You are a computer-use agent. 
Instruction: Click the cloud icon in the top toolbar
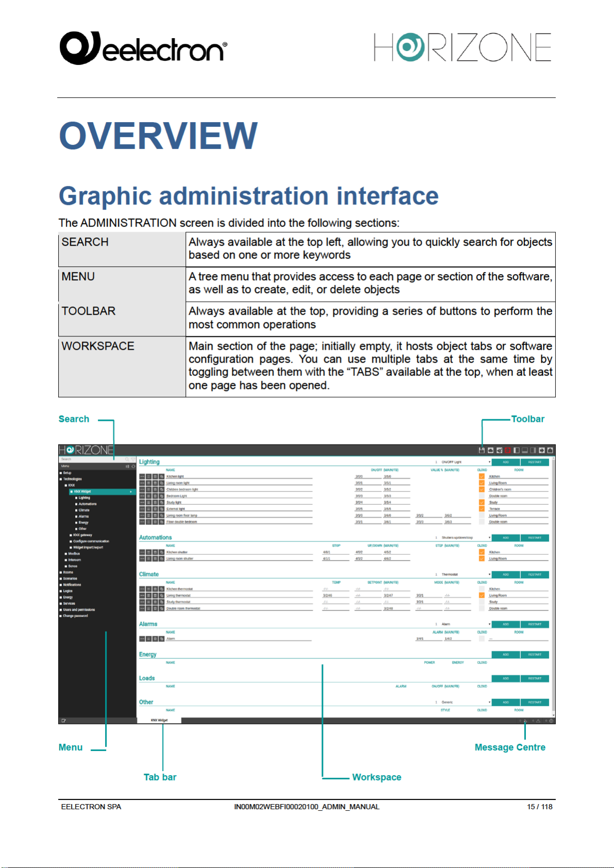[x=490, y=450]
